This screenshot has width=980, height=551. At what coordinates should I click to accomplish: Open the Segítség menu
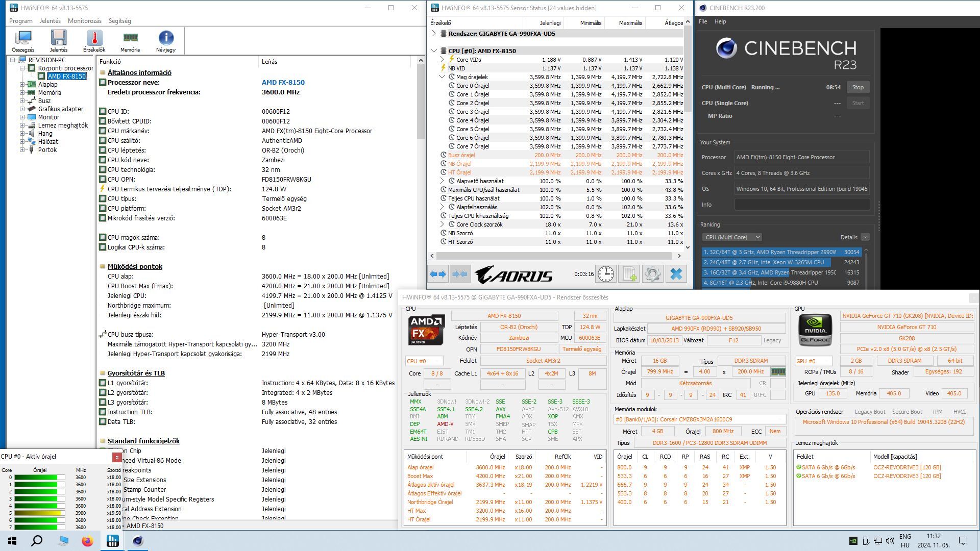click(120, 21)
